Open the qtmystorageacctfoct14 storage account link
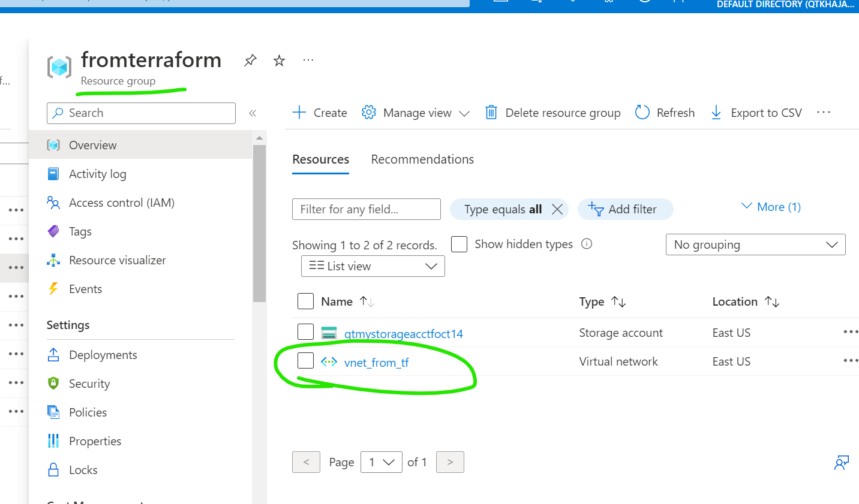Viewport: 859px width, 504px height. tap(404, 334)
